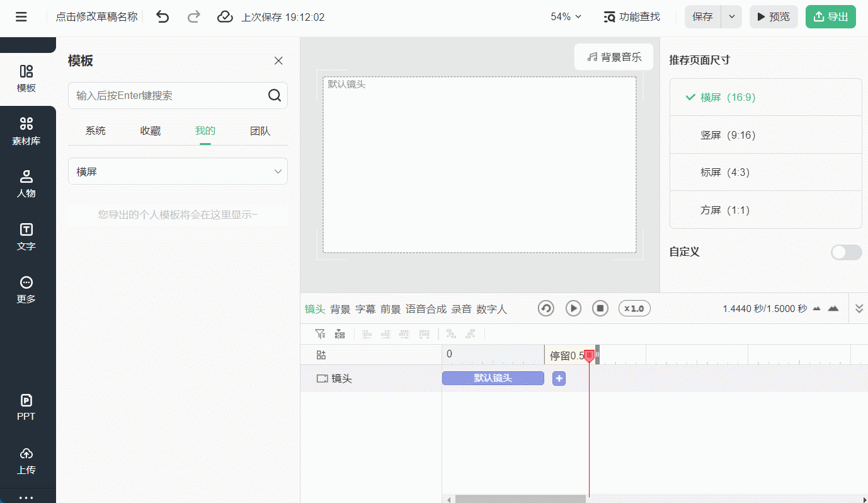Collapse the timeline panel

(x=859, y=308)
